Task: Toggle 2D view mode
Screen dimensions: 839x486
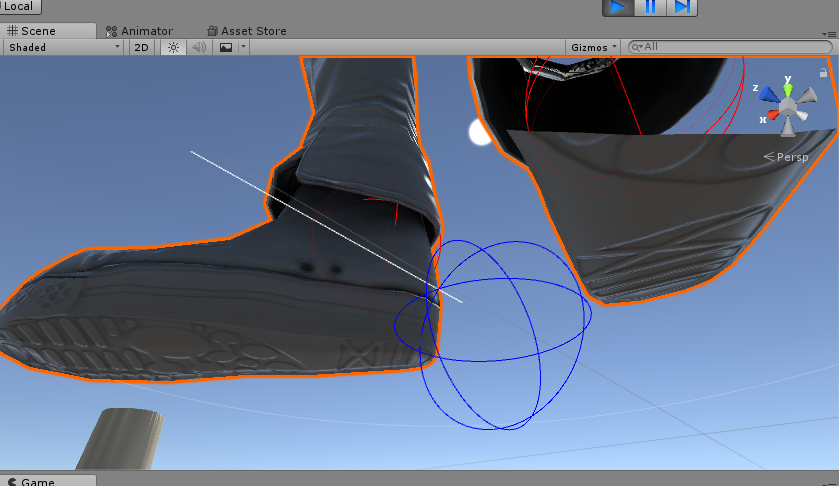Action: [x=142, y=47]
